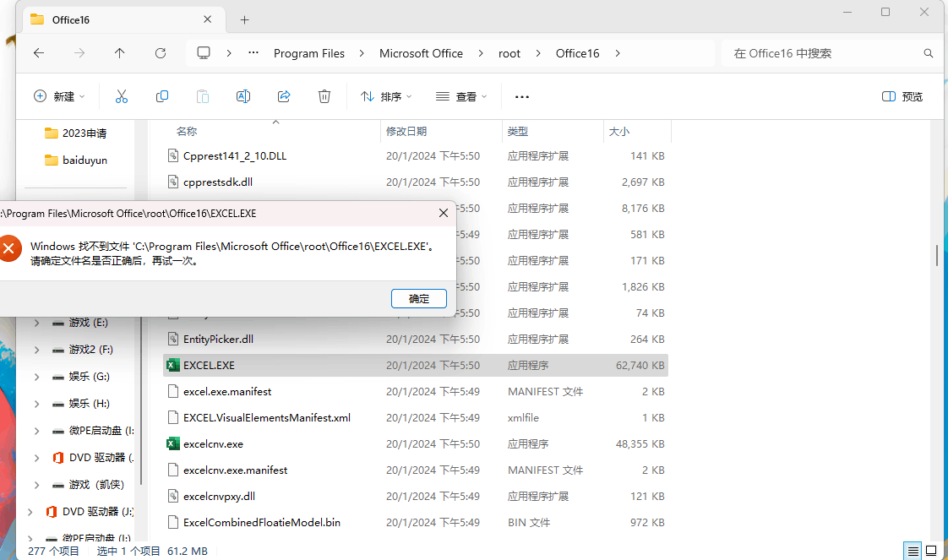Select excelcnvpxy.dll file row
Screen dimensions: 948x560
tap(416, 496)
